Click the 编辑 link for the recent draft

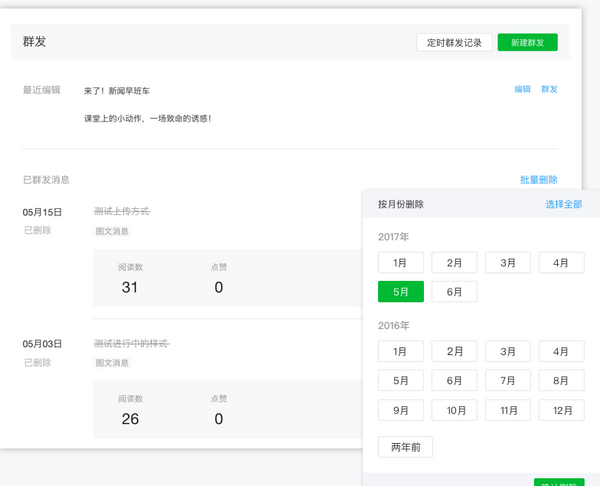(523, 89)
